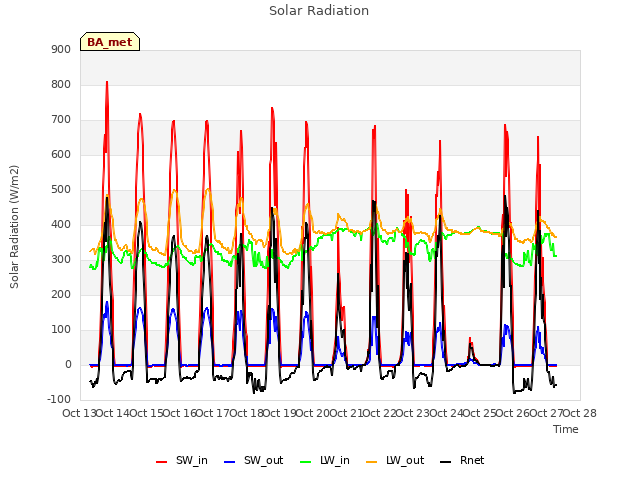Image resolution: width=640 pixels, height=480 pixels.
Task: Click the 500 y-axis tick label
Action: pyautogui.click(x=61, y=189)
